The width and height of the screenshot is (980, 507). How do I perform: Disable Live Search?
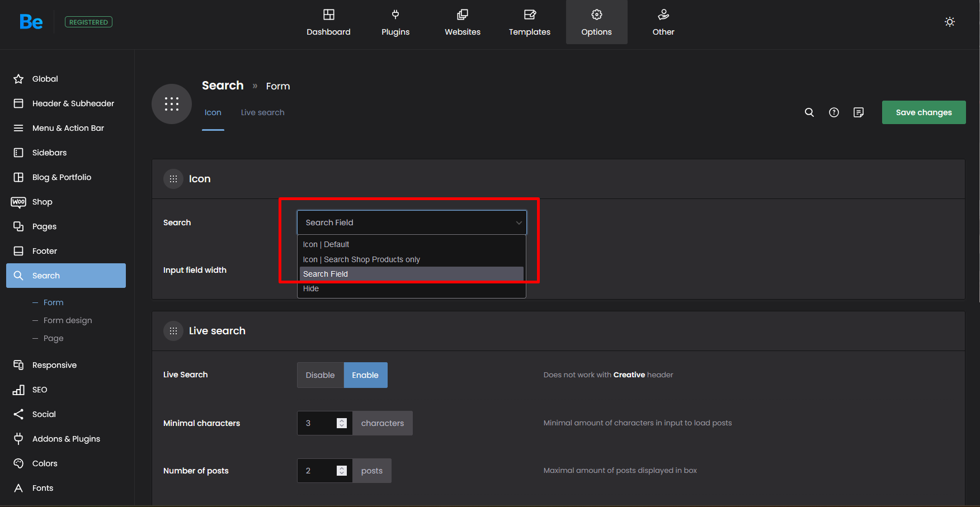pos(320,375)
